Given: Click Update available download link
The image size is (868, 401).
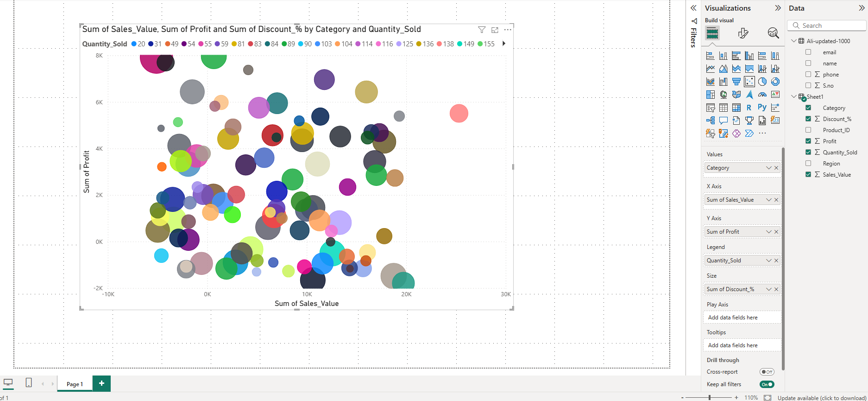Looking at the screenshot, I should coord(821,398).
